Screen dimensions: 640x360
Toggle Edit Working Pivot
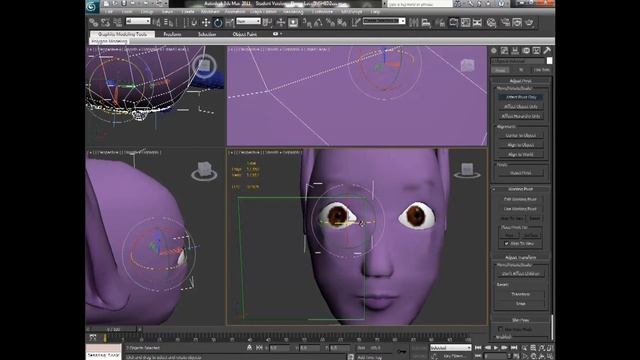520,199
